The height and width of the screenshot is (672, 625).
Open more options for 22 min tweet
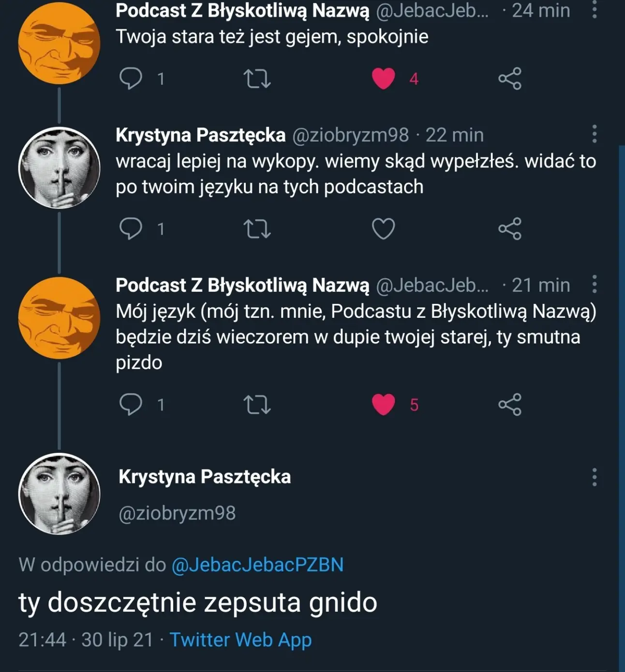(x=595, y=134)
